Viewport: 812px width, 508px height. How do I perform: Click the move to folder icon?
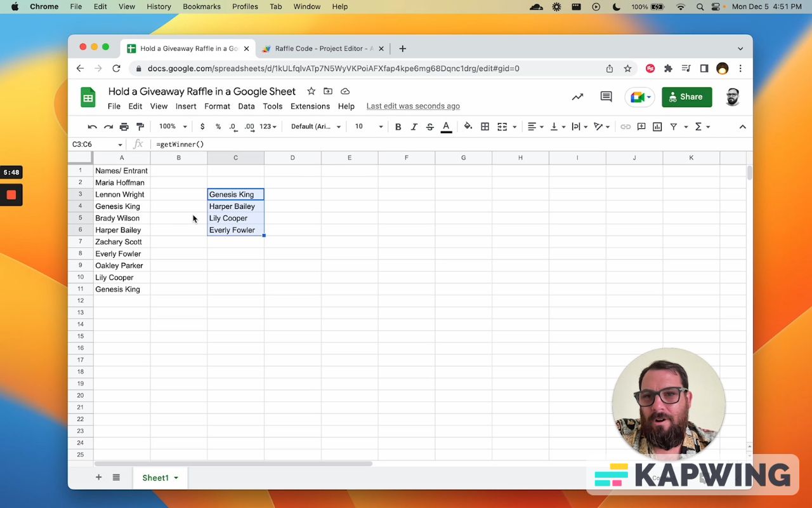coord(328,91)
